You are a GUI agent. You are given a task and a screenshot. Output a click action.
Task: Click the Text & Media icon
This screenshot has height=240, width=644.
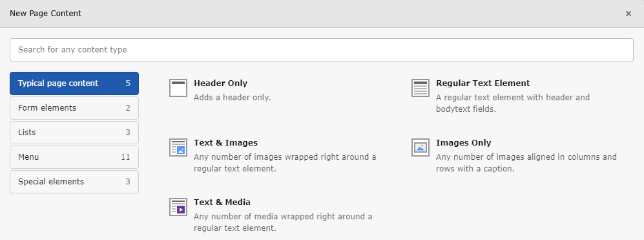click(x=178, y=206)
